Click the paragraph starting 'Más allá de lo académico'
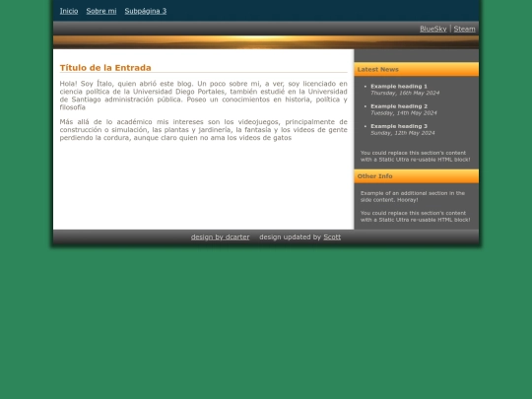Image resolution: width=532 pixels, height=399 pixels. 204,130
